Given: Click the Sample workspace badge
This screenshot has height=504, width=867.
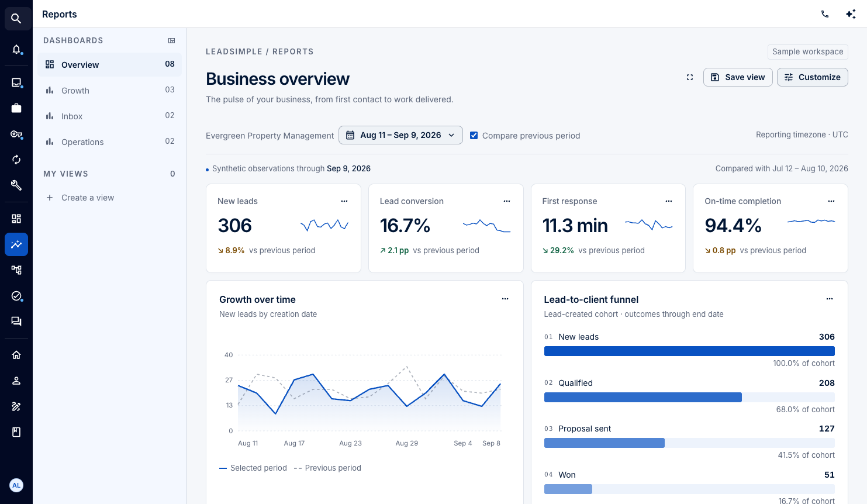Looking at the screenshot, I should 808,51.
